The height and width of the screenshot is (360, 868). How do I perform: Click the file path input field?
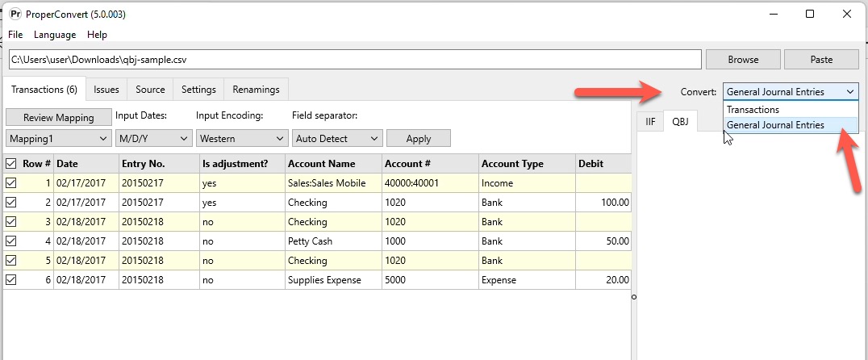pyautogui.click(x=355, y=59)
